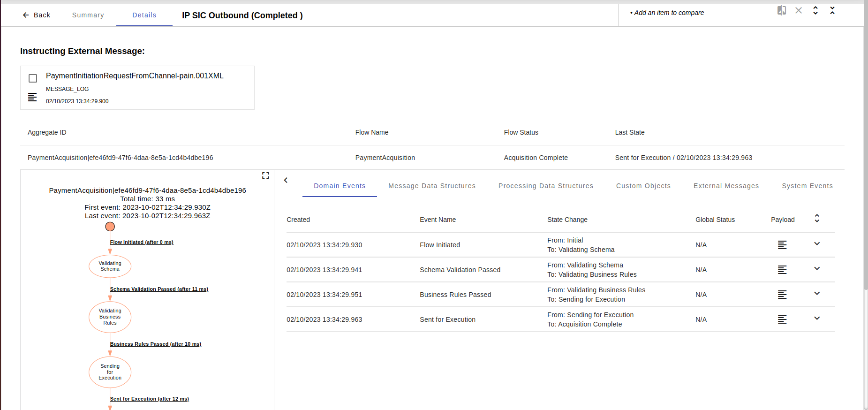Expand the compare panel vertically
868x410 pixels.
pyautogui.click(x=815, y=10)
